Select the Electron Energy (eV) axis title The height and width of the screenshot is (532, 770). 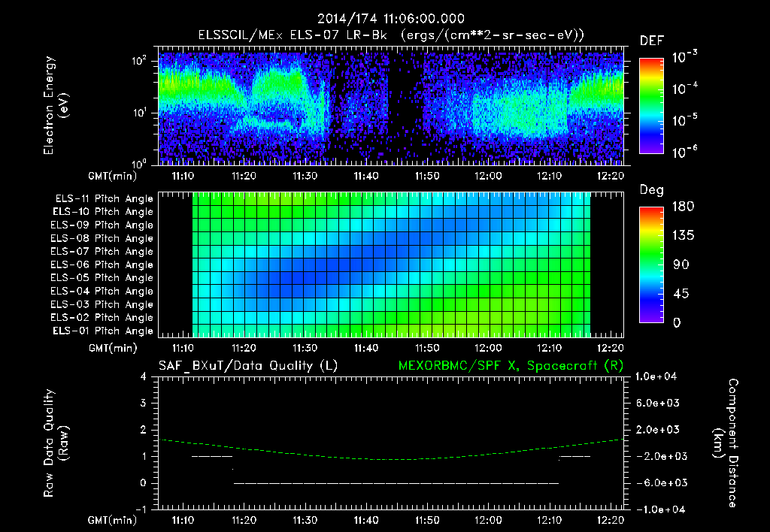[x=55, y=105]
